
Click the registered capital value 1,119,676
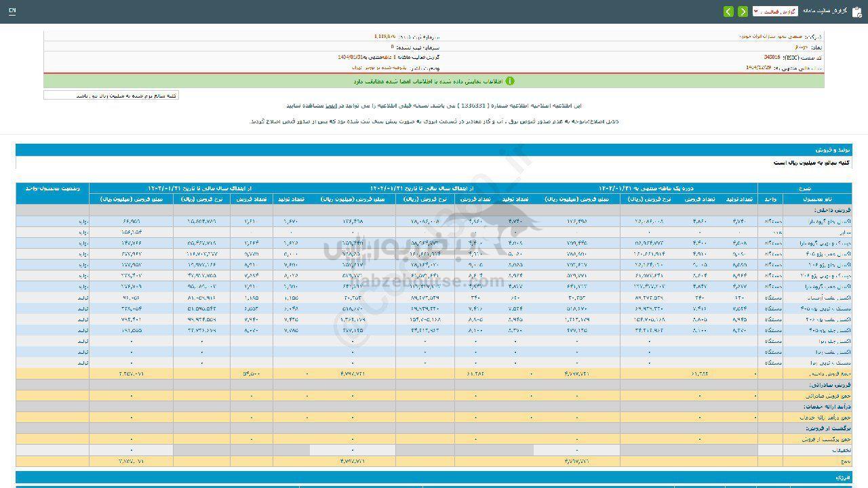click(384, 37)
